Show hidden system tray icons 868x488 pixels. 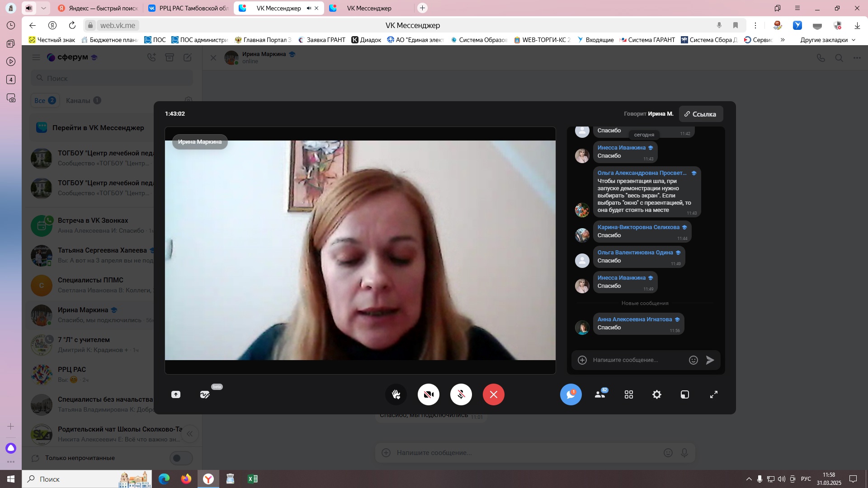tap(749, 479)
